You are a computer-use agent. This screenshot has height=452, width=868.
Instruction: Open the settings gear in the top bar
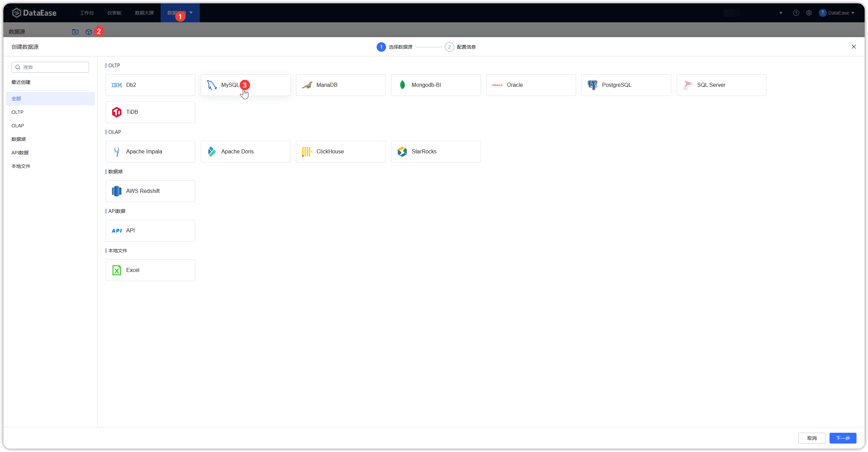click(809, 12)
